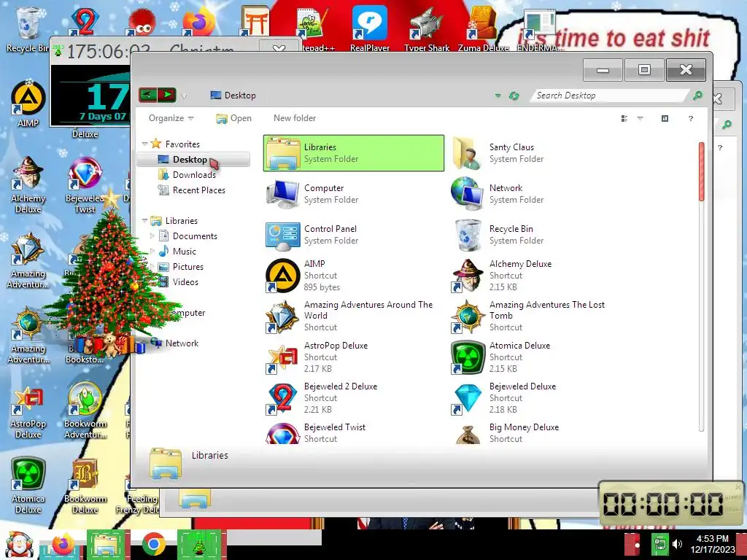The image size is (747, 560).
Task: Open Explorer help question mark
Action: (x=691, y=118)
